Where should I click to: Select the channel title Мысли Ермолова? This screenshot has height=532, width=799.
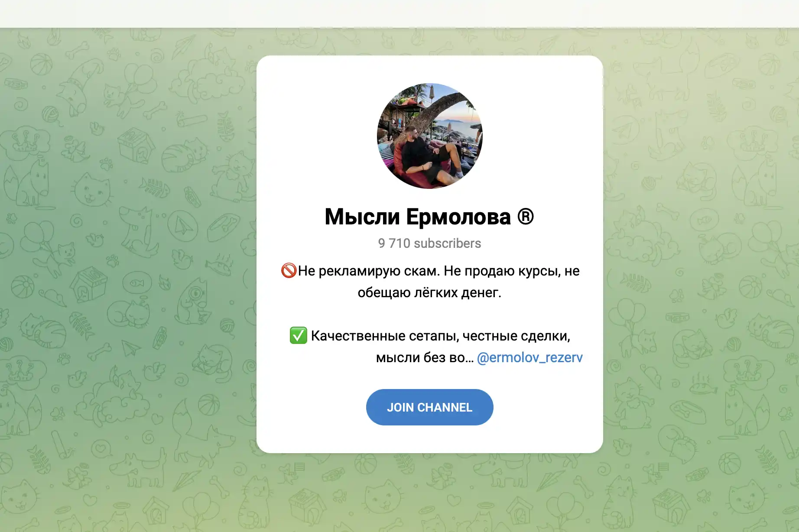pos(418,217)
